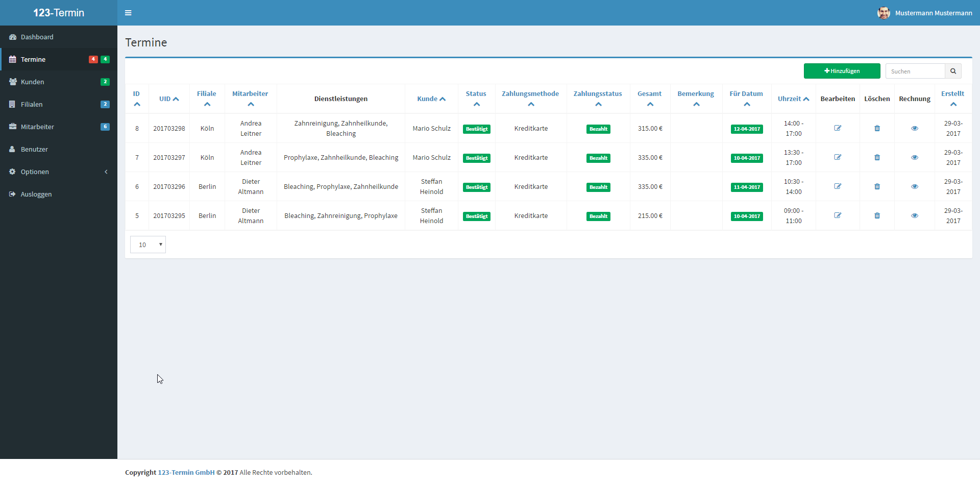
Task: Click the user avatar picture
Action: pos(884,13)
